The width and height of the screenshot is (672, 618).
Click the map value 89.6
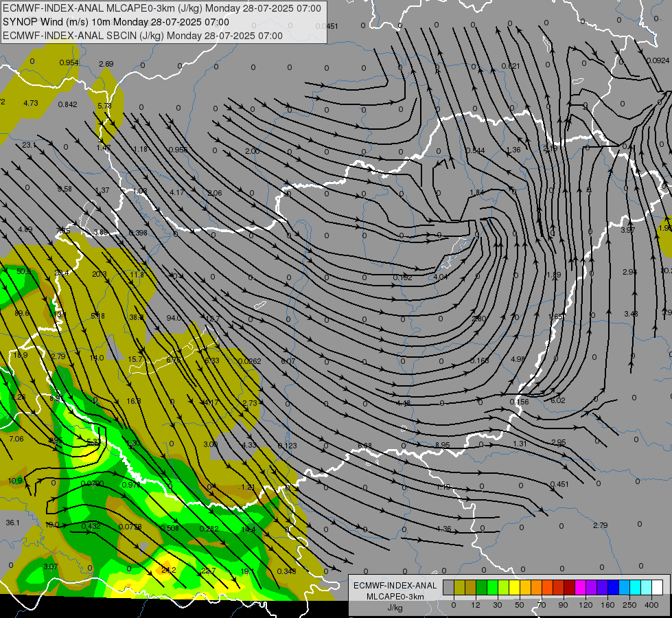[x=22, y=314]
